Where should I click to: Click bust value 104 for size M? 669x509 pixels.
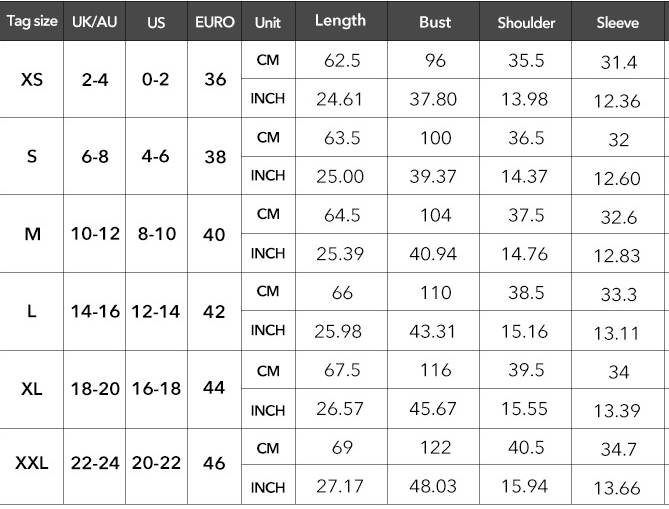tap(435, 215)
